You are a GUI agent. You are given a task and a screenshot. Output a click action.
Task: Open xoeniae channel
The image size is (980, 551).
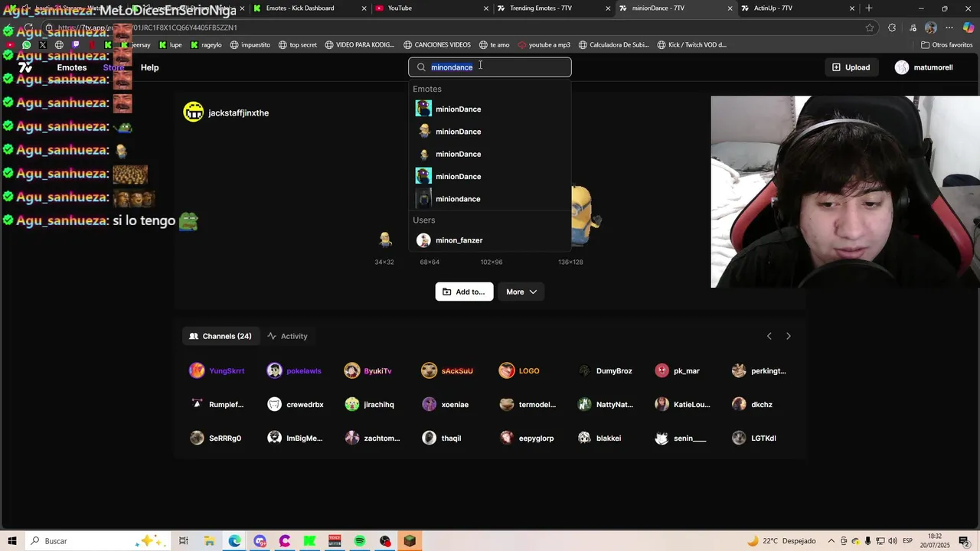[x=446, y=405]
